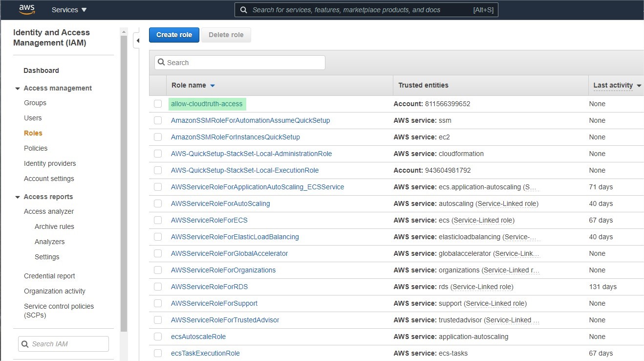Sort by Role name column arrow
The image size is (644, 361).
point(212,86)
